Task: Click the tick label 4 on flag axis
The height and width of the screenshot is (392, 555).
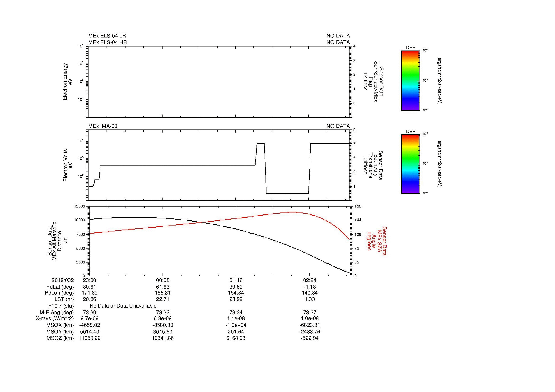Action: click(354, 46)
